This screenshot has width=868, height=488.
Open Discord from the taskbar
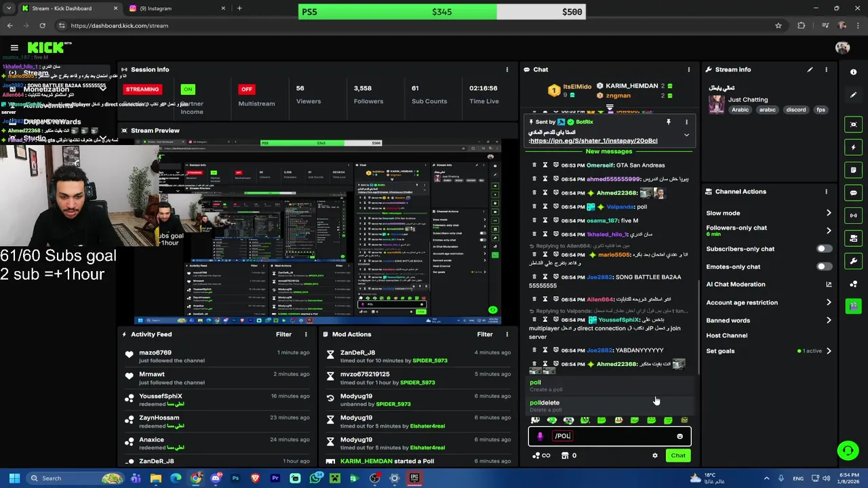tap(216, 479)
